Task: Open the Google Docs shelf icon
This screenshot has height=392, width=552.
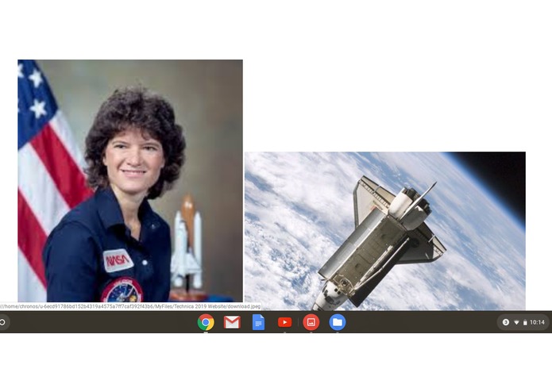Action: coord(258,322)
